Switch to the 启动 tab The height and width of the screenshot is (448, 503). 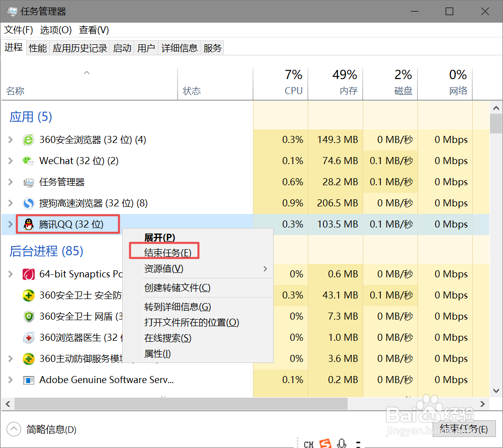[122, 48]
